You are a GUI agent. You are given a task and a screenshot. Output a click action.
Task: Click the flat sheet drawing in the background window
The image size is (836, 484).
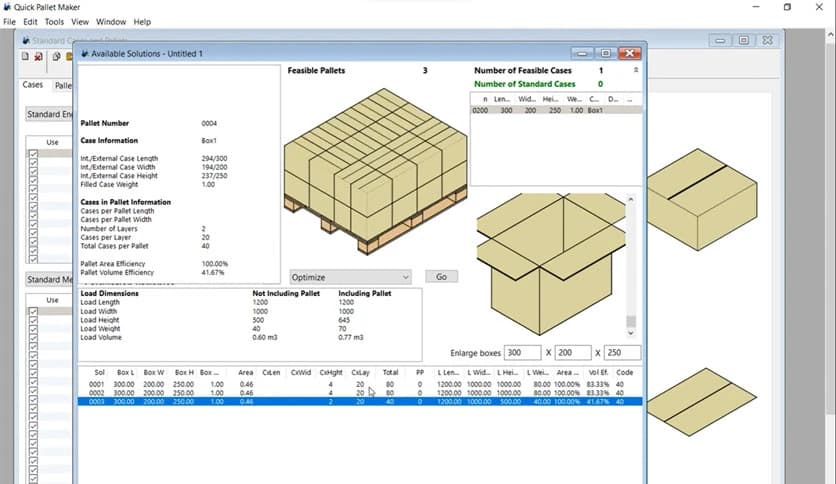click(702, 402)
